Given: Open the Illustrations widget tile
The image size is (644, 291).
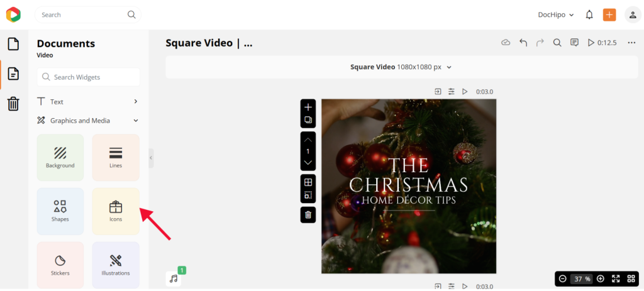Looking at the screenshot, I should (116, 265).
